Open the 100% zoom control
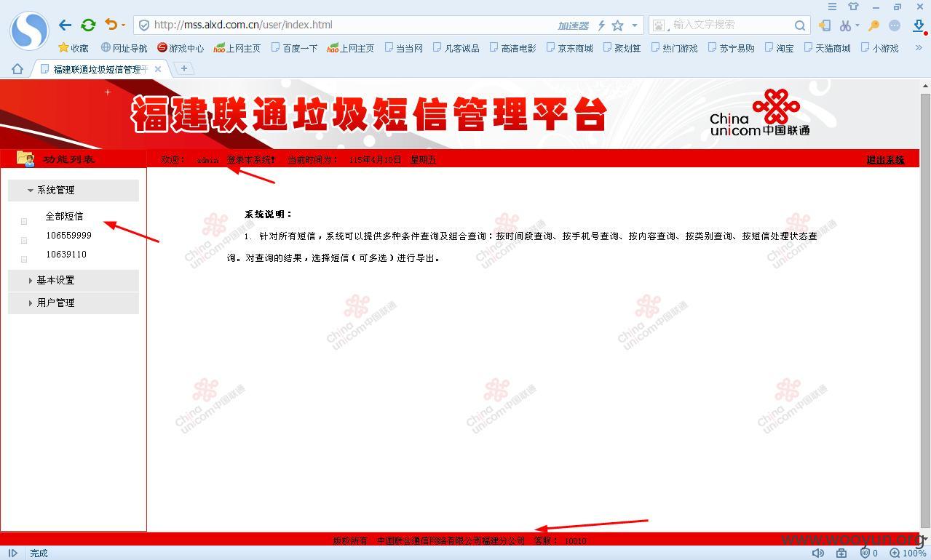 click(x=908, y=553)
